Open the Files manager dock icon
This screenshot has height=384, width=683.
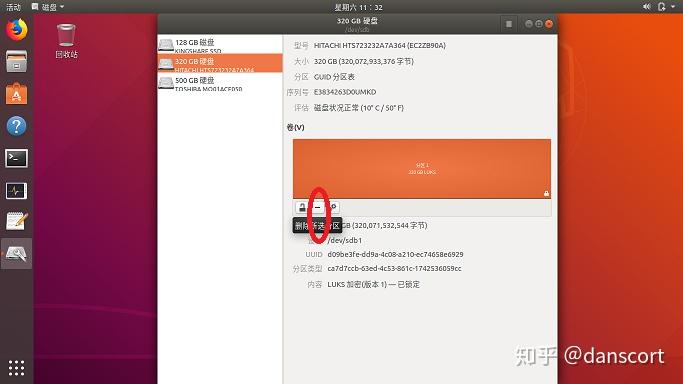[x=16, y=61]
